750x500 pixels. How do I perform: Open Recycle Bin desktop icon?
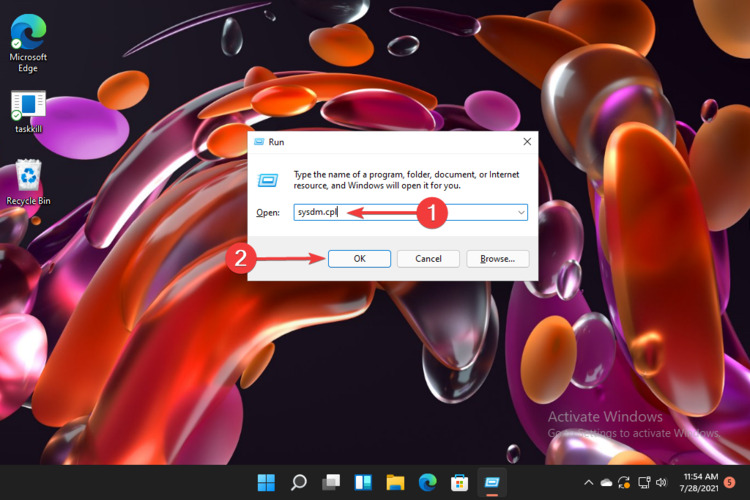pyautogui.click(x=28, y=180)
